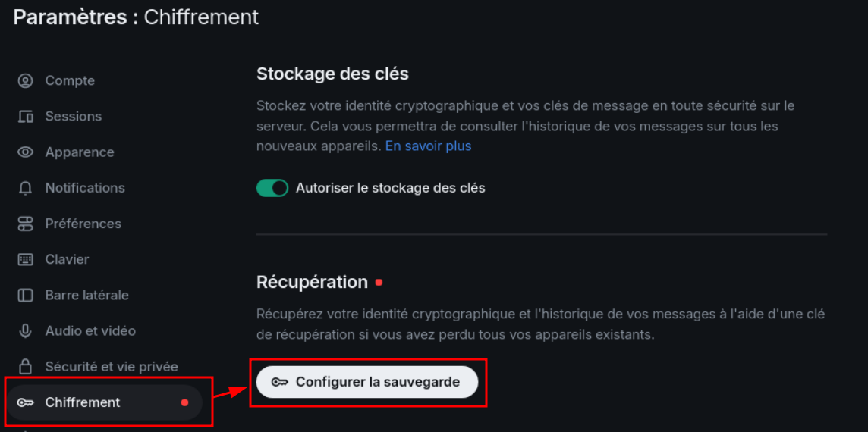The width and height of the screenshot is (868, 432).
Task: Switch to the Sessions tab
Action: 73,117
